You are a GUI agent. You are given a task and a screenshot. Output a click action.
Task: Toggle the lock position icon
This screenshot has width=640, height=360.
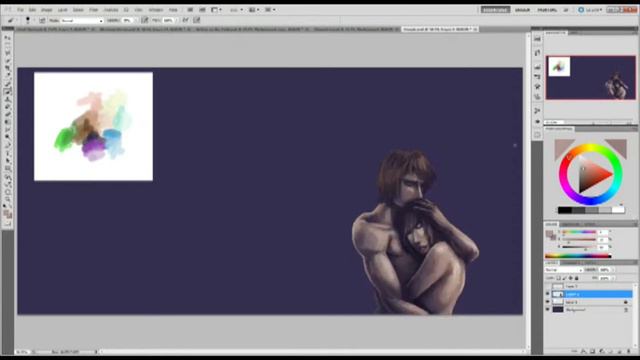pyautogui.click(x=571, y=278)
